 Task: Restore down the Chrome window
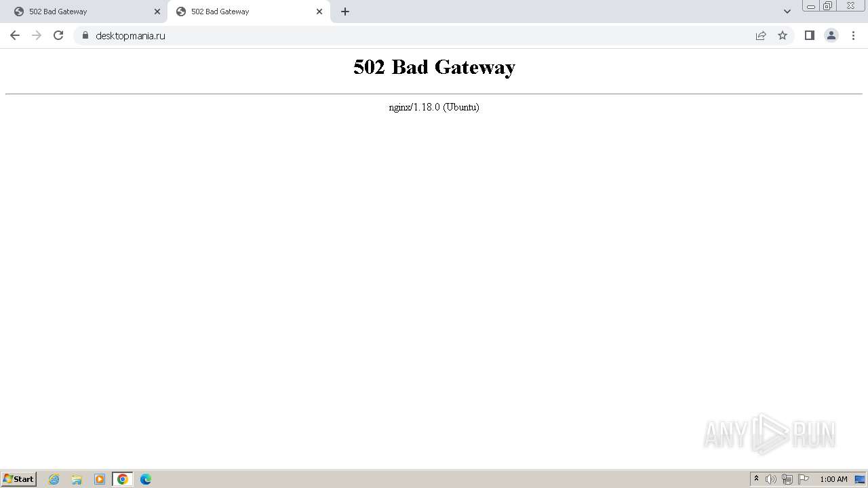[827, 6]
